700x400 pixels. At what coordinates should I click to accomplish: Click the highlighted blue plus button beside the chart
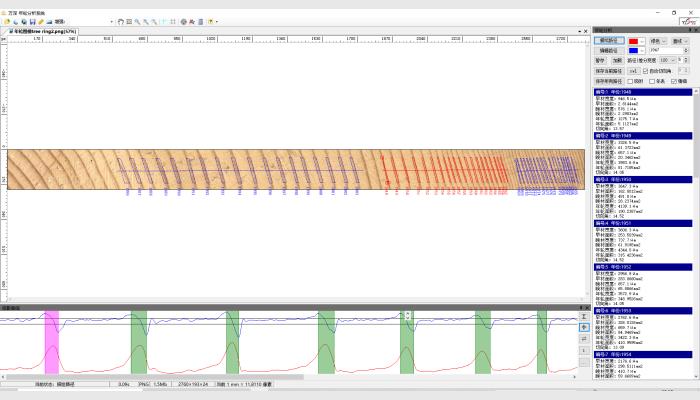coord(584,326)
